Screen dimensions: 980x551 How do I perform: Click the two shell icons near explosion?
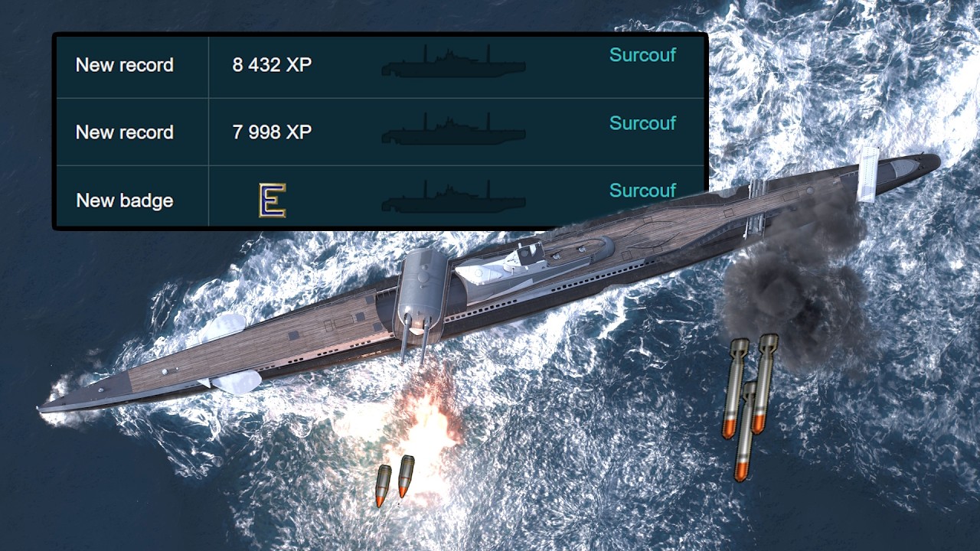click(395, 481)
